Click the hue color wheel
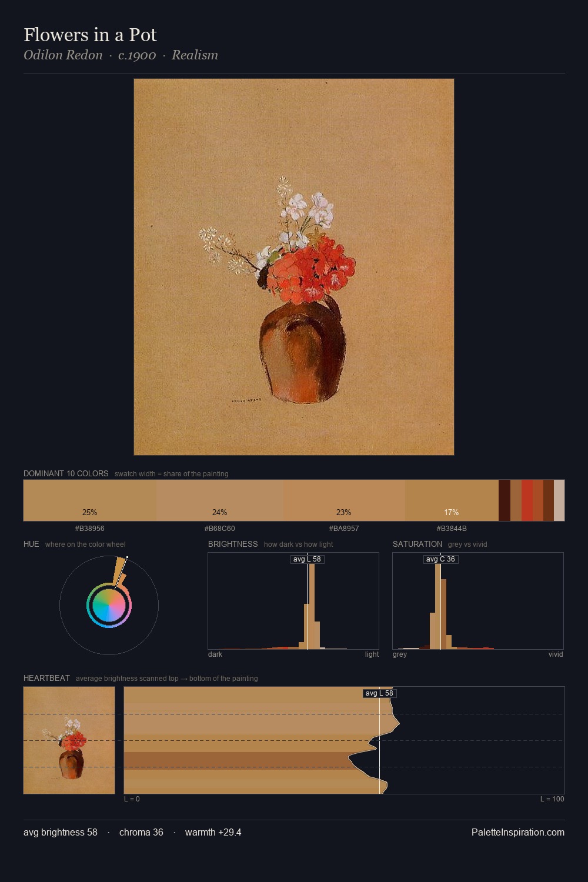 tap(109, 605)
